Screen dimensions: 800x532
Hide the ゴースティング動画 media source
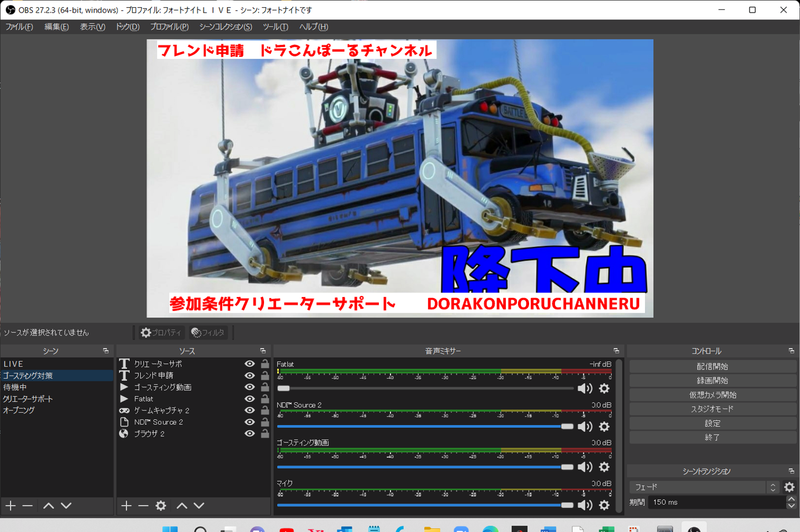pos(250,387)
